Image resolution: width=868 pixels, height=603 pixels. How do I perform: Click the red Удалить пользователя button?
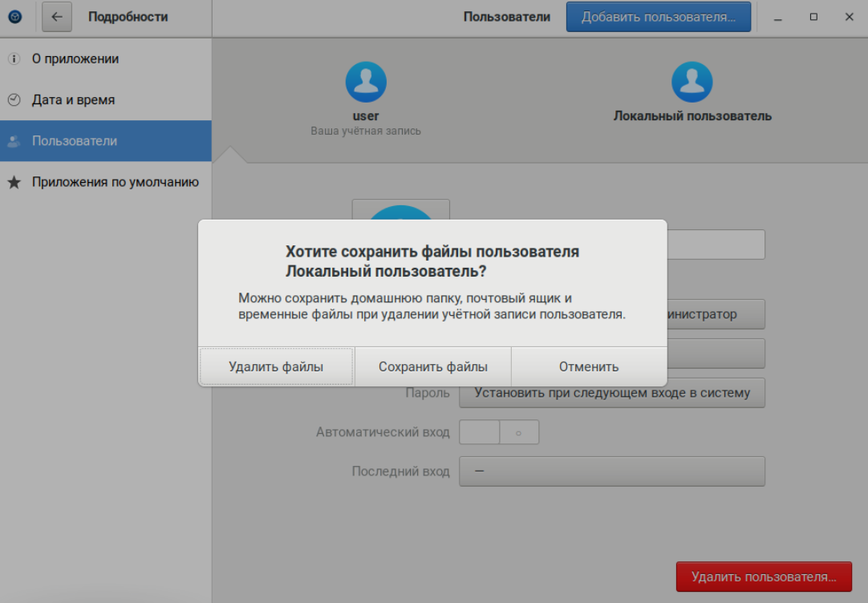[x=764, y=577]
